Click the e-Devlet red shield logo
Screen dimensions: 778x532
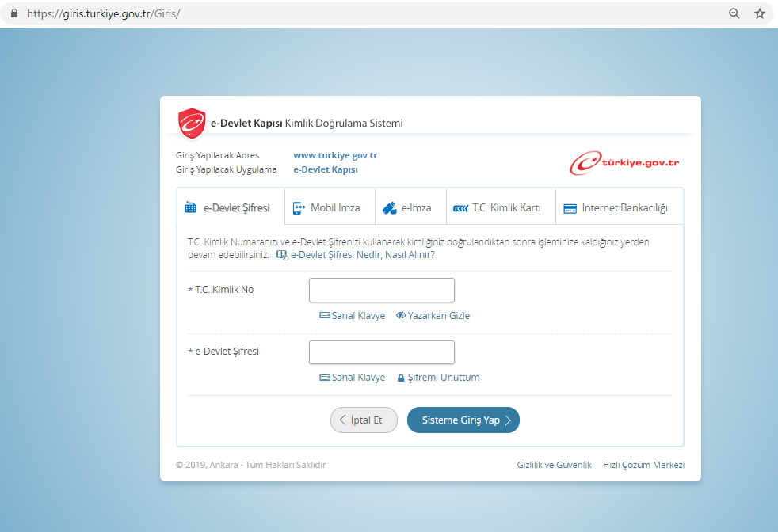[x=192, y=123]
